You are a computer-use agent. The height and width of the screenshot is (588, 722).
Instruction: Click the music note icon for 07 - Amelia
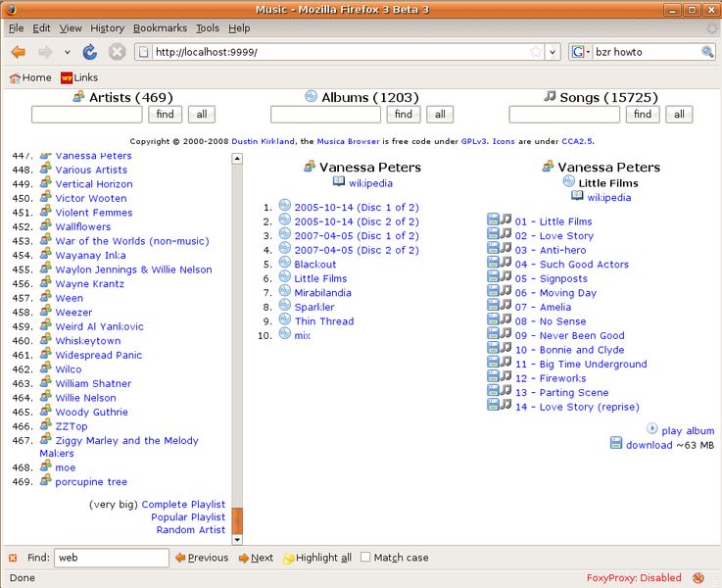(x=505, y=305)
